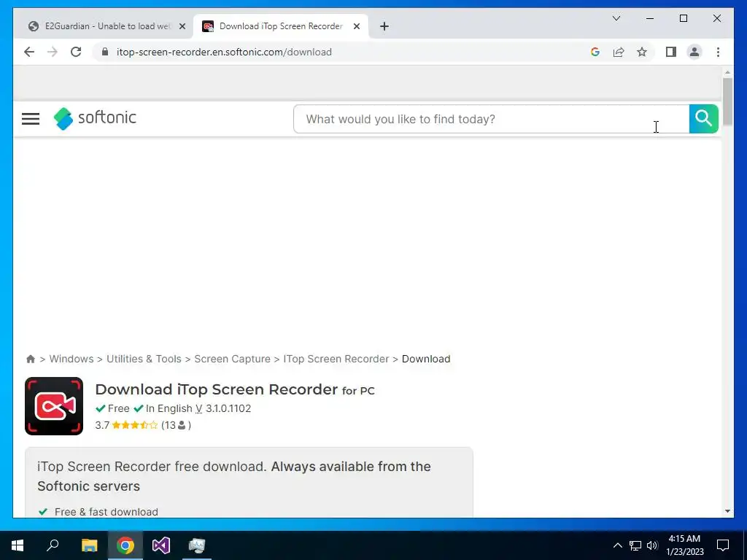Viewport: 747px width, 560px height.
Task: Open a new browser tab
Action: (384, 26)
